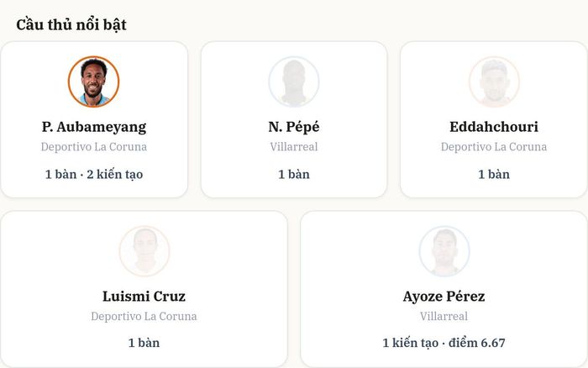Open the N. Pépé player name
Viewport: 588px width, 368px height.
click(294, 127)
